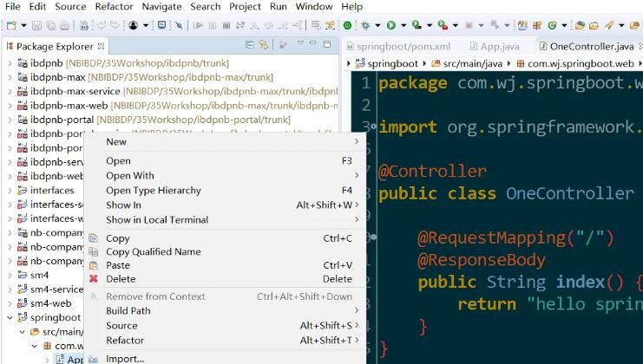Expand the interfaces project node
Image resolution: width=643 pixels, height=364 pixels.
(10, 191)
